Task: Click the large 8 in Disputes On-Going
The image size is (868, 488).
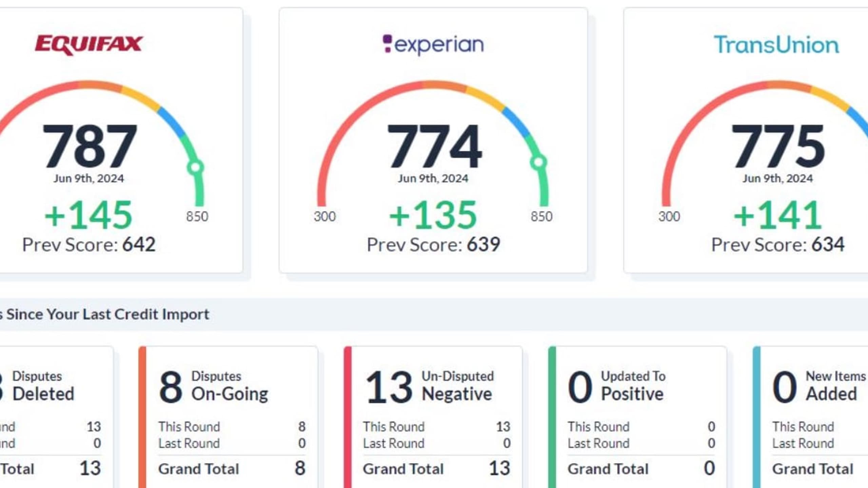Action: 171,387
